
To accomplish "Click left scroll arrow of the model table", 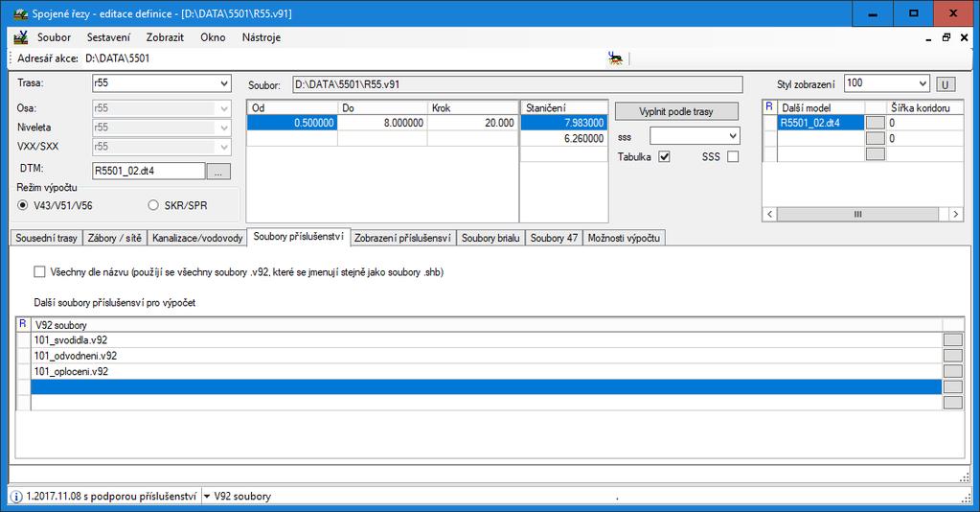I will tap(770, 214).
